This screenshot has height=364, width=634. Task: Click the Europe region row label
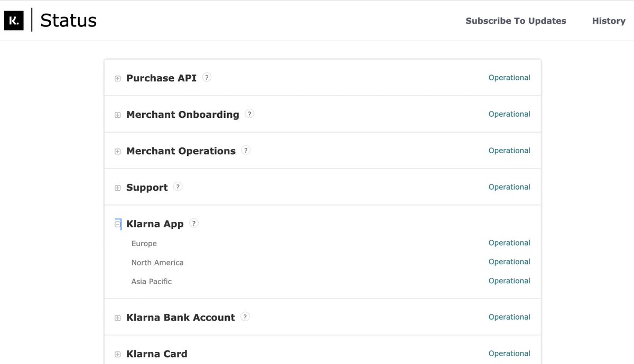click(x=144, y=244)
